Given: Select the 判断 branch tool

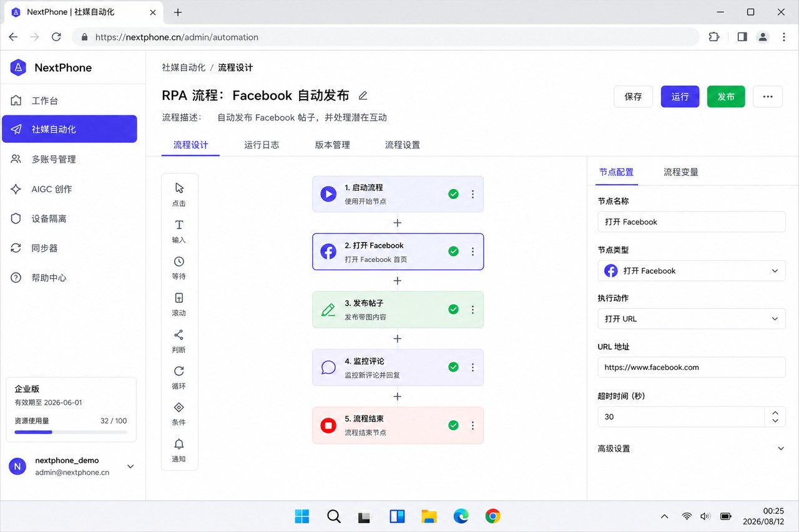Looking at the screenshot, I should coord(179,341).
